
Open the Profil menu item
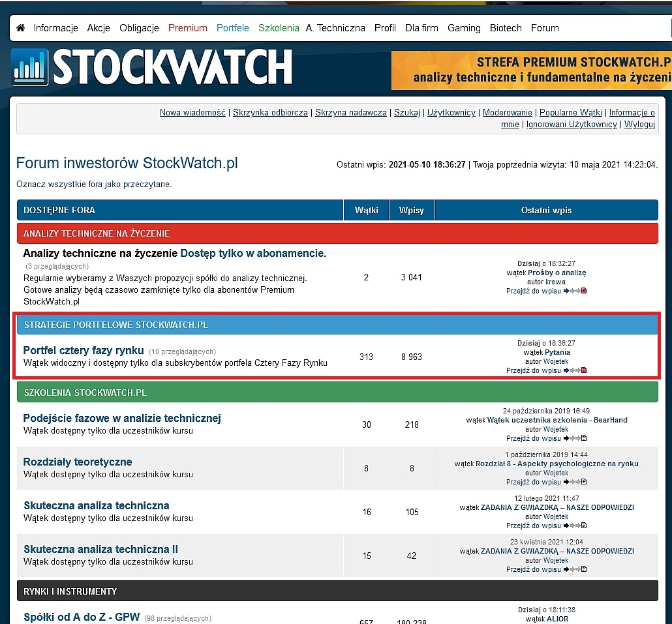click(x=385, y=28)
